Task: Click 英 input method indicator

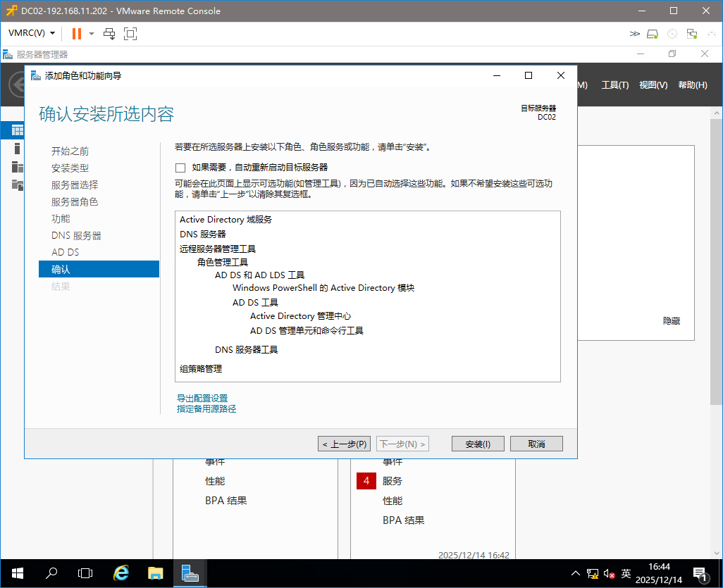Action: [626, 573]
